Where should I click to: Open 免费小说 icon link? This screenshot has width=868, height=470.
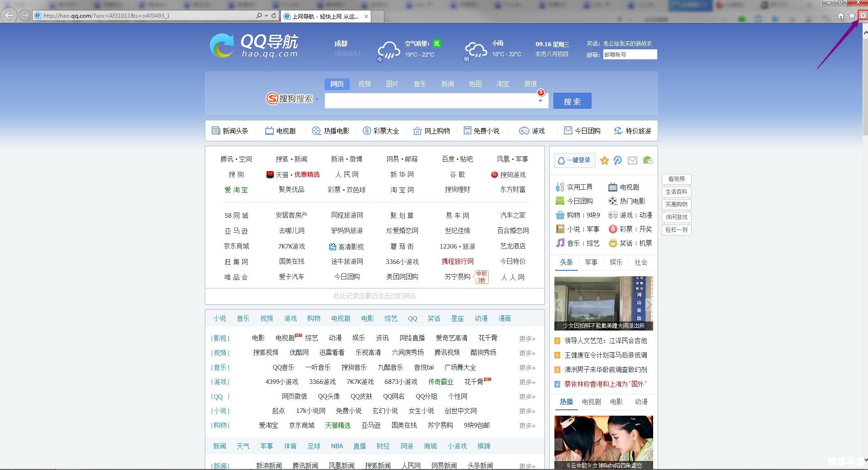(x=481, y=131)
